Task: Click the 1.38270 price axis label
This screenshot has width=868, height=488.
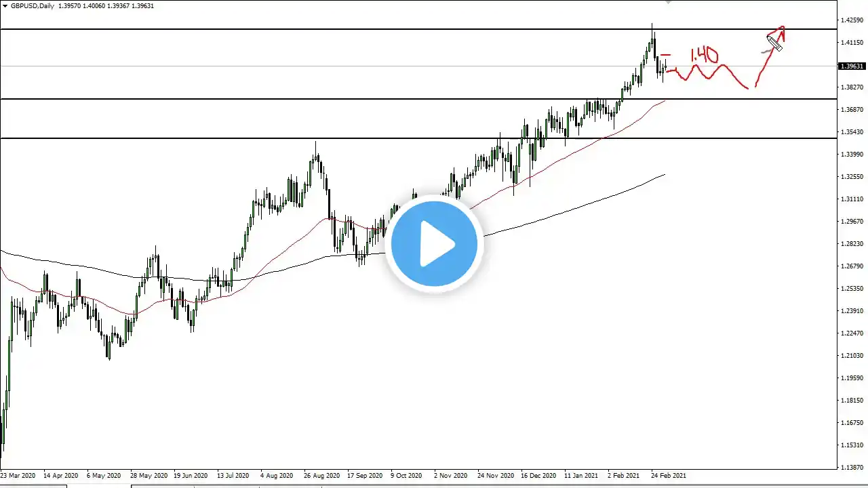Action: pyautogui.click(x=852, y=87)
